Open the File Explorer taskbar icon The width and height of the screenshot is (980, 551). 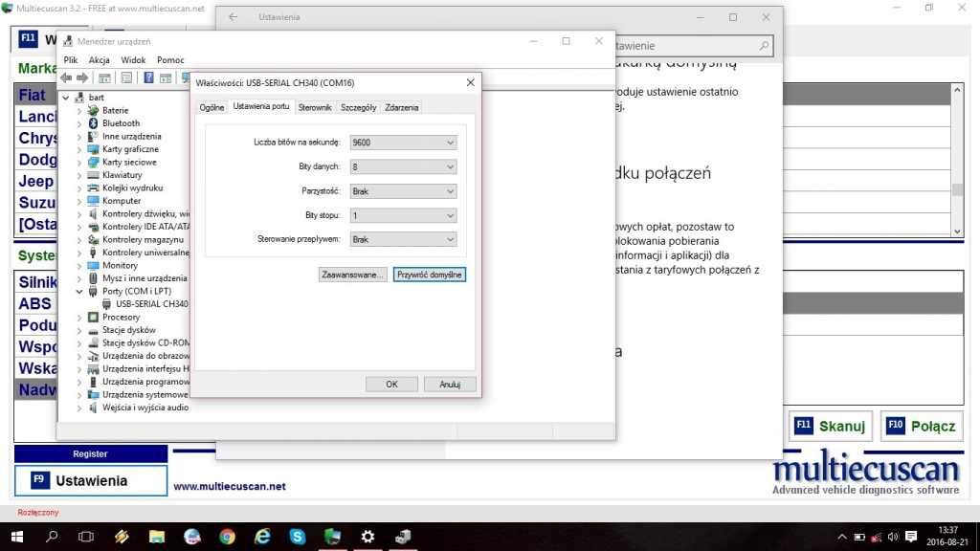click(x=157, y=537)
